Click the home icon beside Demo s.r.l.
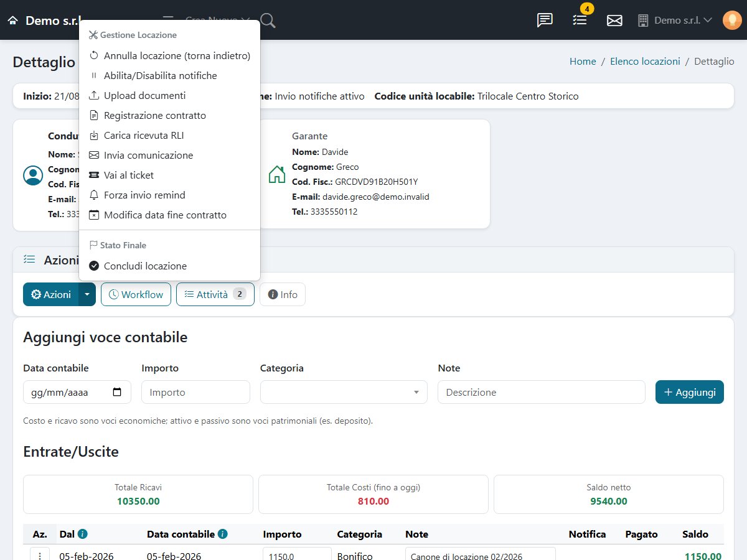Image resolution: width=747 pixels, height=560 pixels. tap(12, 21)
